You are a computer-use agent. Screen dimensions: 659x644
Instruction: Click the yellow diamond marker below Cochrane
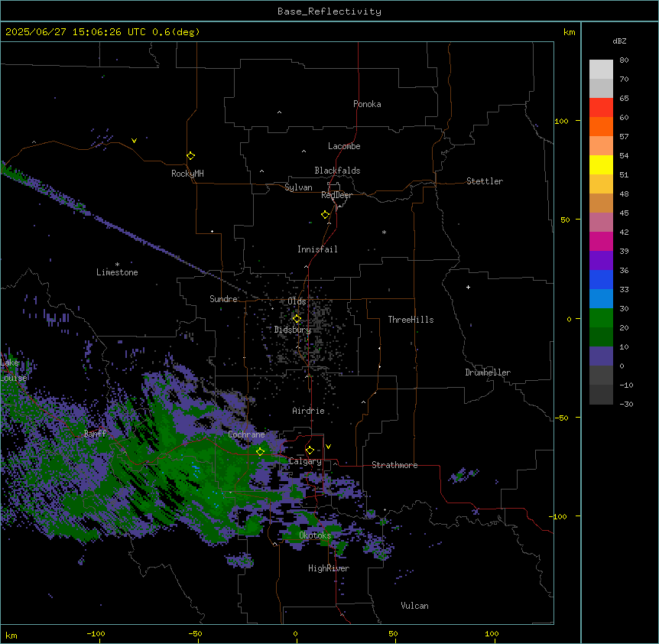pos(260,451)
